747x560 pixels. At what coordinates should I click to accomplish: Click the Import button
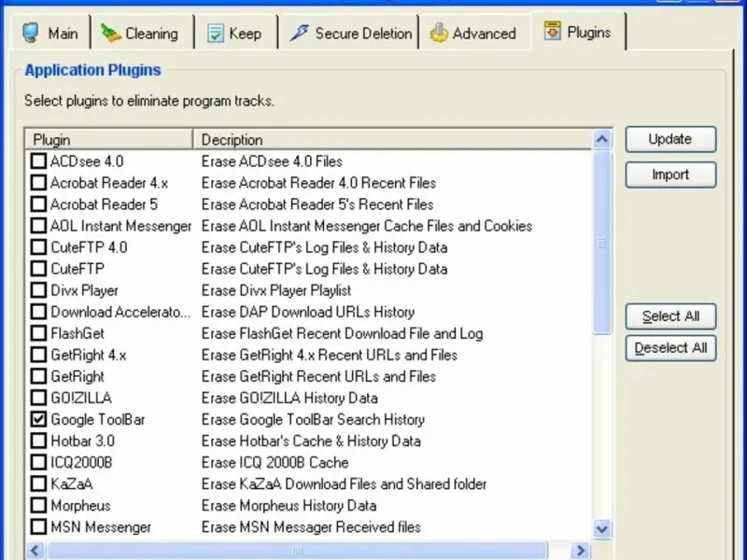pyautogui.click(x=670, y=175)
